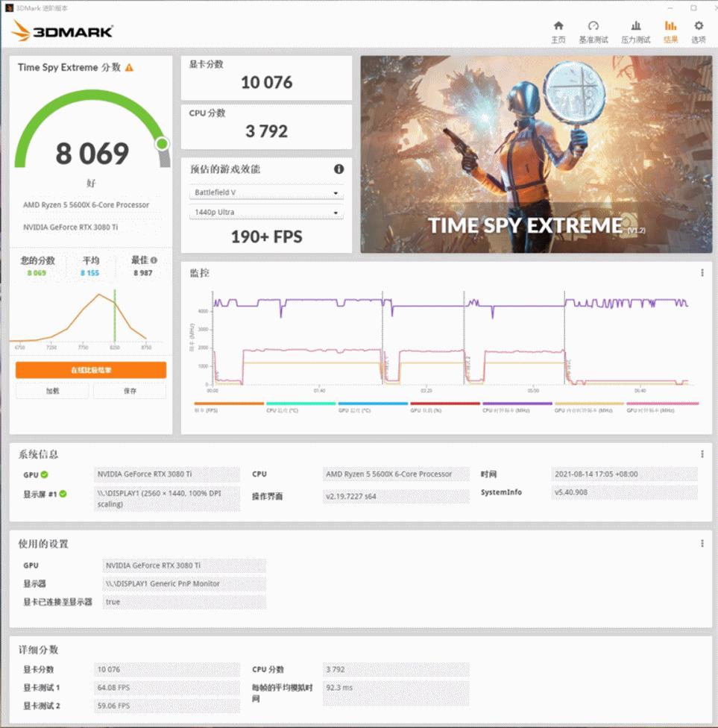
Task: Open the Benchmarks gauge icon
Action: 593,25
